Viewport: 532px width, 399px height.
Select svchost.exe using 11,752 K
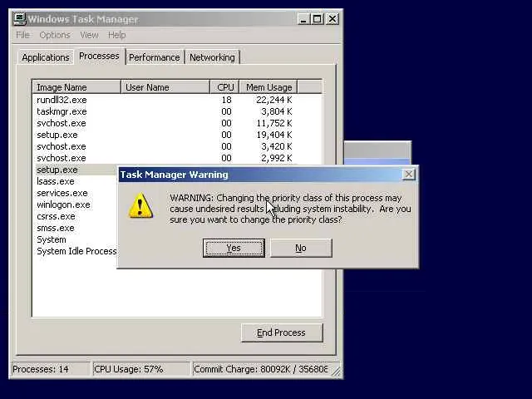[165, 123]
